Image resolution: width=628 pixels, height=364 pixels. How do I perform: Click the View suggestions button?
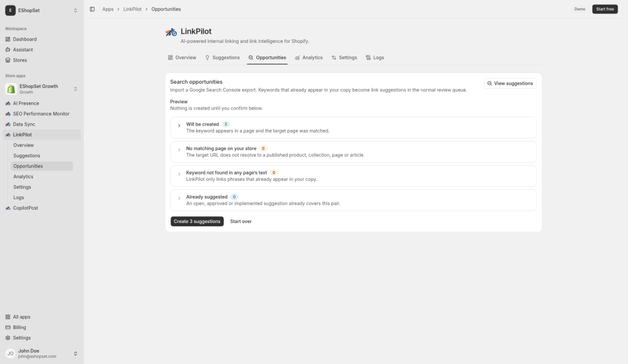(510, 83)
